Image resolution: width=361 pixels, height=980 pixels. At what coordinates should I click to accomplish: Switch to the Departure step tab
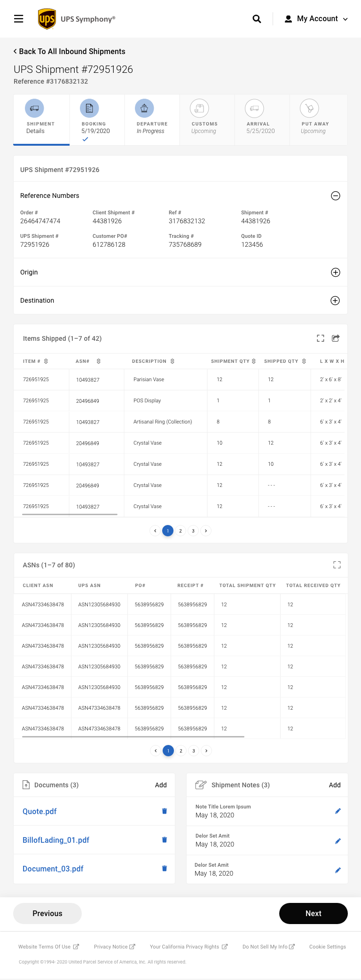click(151, 119)
